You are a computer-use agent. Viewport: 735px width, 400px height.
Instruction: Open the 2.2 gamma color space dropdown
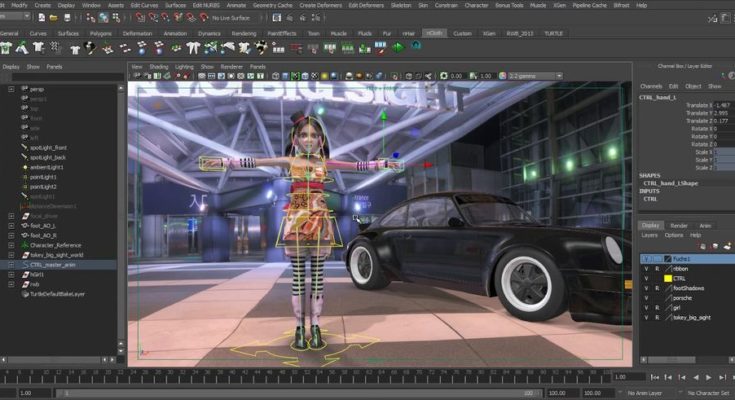tap(536, 75)
